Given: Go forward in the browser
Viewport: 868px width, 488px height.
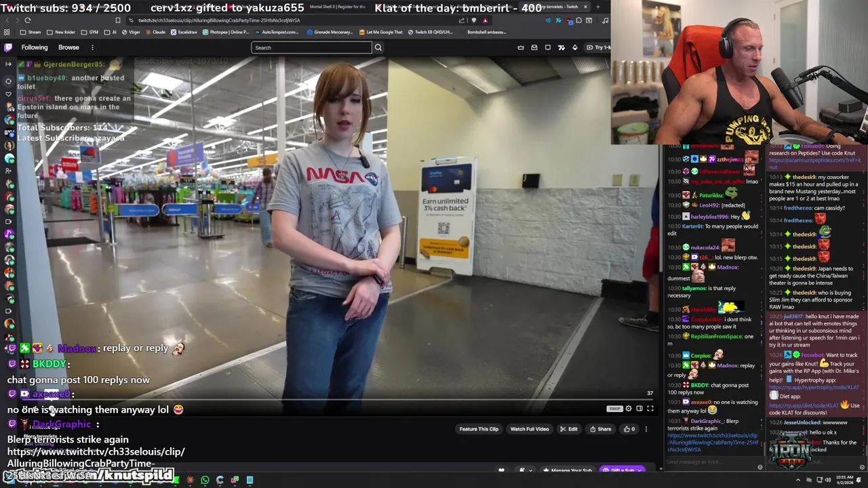Looking at the screenshot, I should (17, 20).
